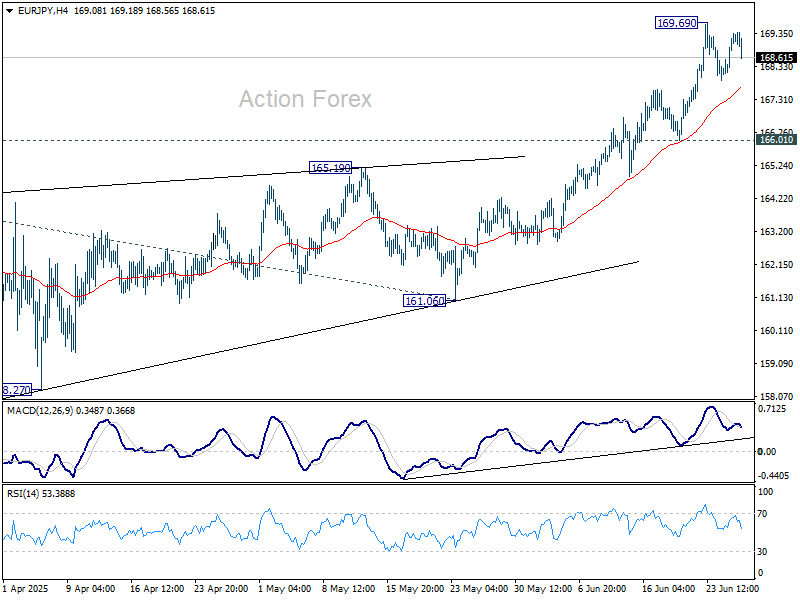The height and width of the screenshot is (600, 800).
Task: Click the 160.110 price axis value
Action: click(777, 331)
